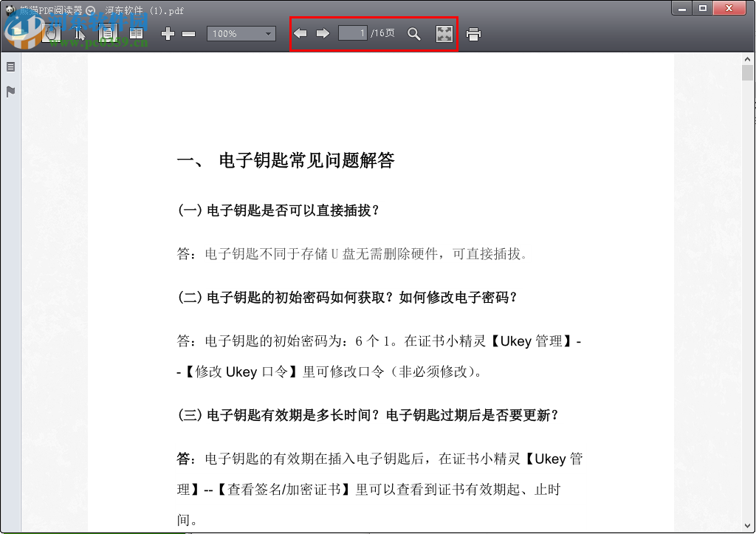This screenshot has width=756, height=534.
Task: Toggle two-page facing view mode
Action: point(136,33)
